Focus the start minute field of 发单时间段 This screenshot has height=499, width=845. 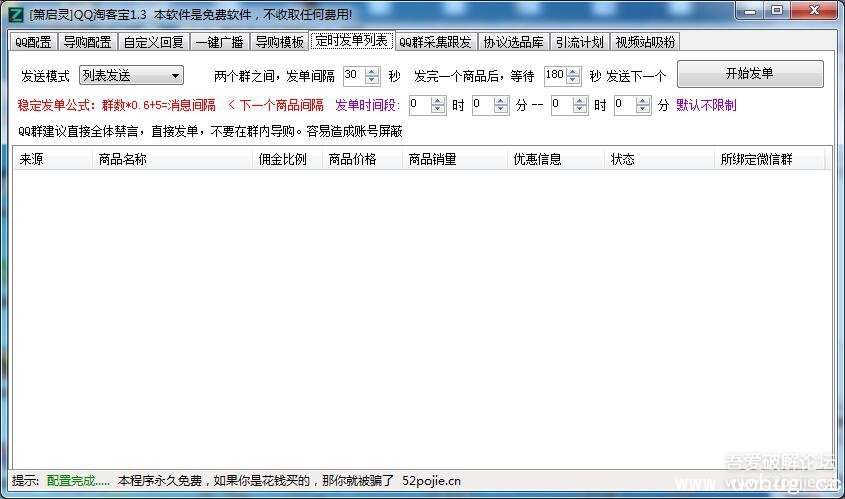(482, 105)
